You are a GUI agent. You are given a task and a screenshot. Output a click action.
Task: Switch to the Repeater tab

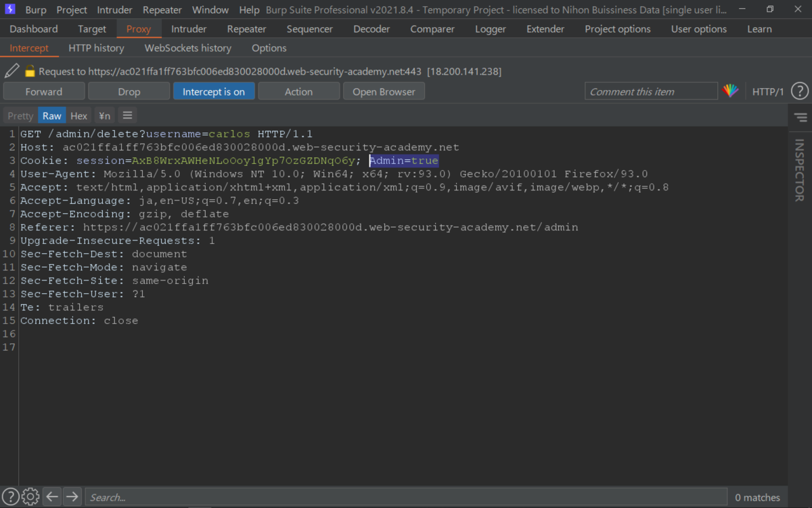pos(247,29)
